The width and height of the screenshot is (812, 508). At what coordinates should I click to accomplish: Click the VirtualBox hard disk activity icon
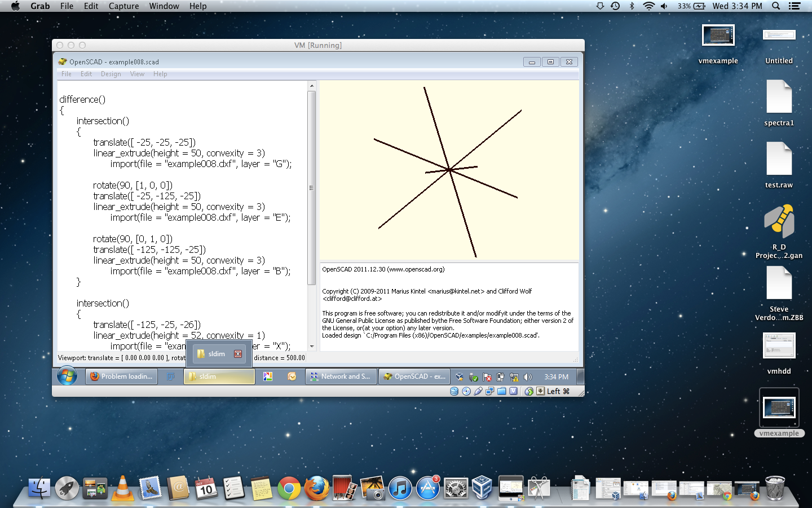click(x=454, y=391)
